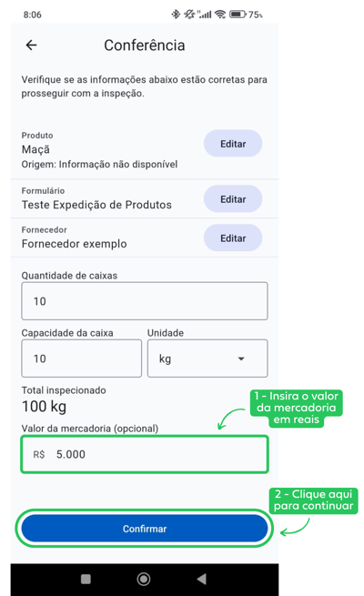364x596 pixels.
Task: Focus the Valor da mercadoria field
Action: (145, 454)
